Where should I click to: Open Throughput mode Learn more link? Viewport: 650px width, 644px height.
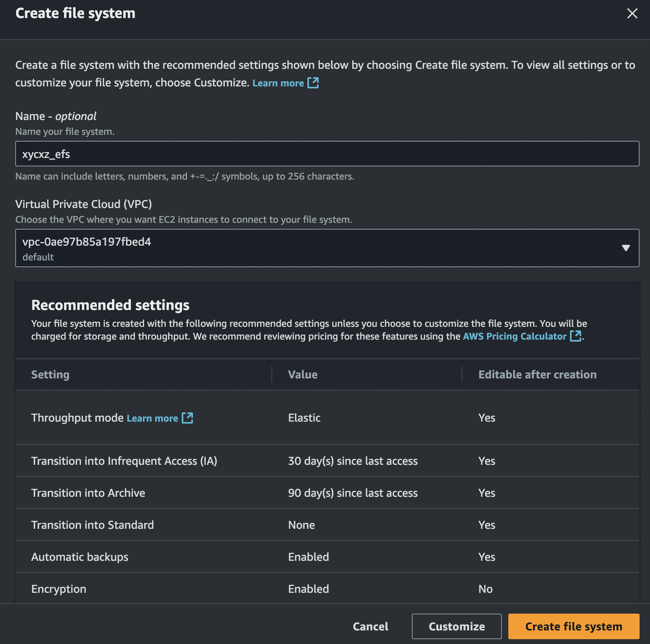tap(152, 418)
